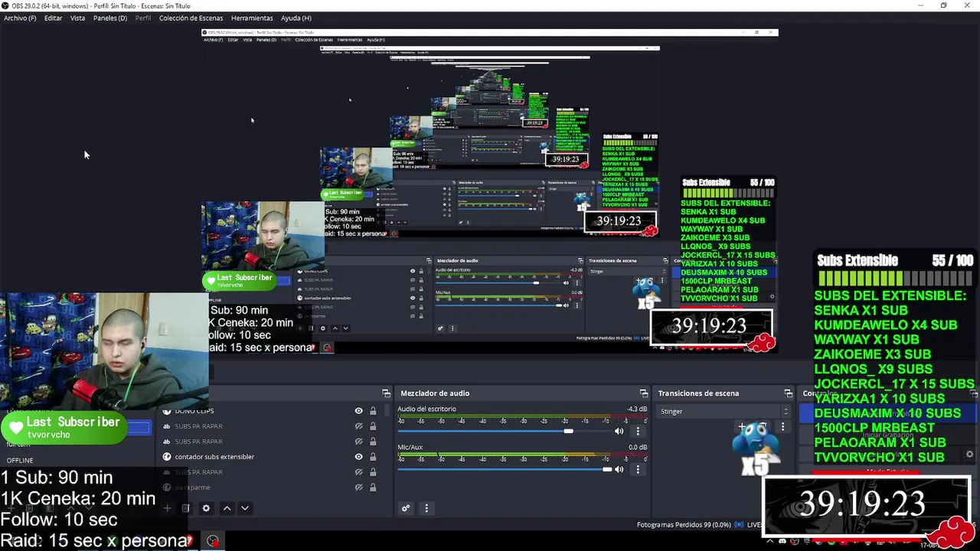Image resolution: width=980 pixels, height=551 pixels.
Task: Open the Editar menu
Action: (x=53, y=18)
